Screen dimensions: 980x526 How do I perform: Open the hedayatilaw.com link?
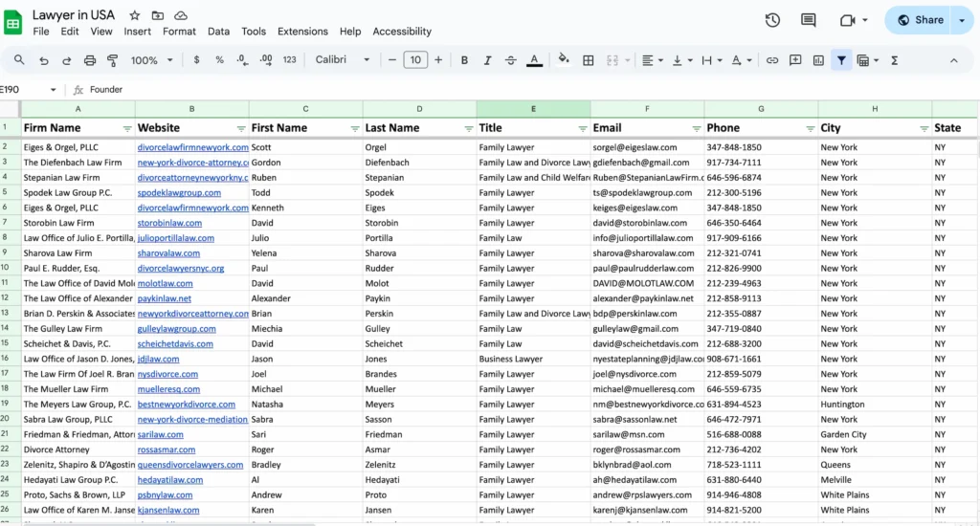(170, 480)
